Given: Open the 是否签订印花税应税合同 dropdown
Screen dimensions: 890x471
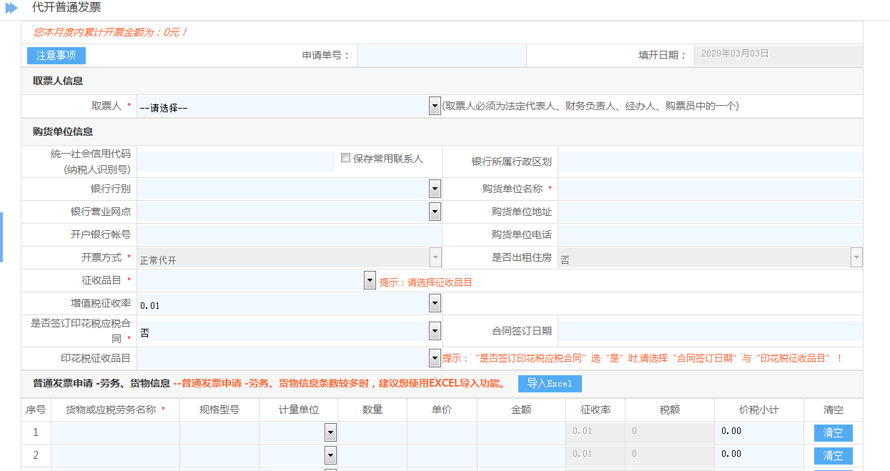Looking at the screenshot, I should 434,330.
